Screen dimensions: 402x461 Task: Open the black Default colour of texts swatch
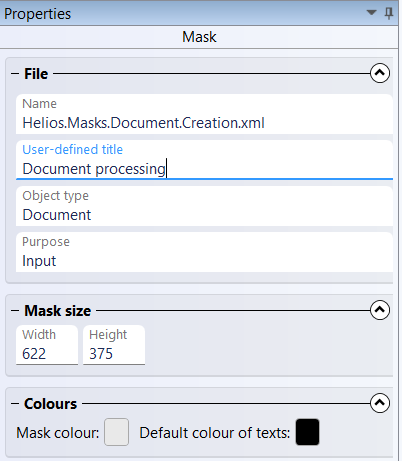coord(307,432)
